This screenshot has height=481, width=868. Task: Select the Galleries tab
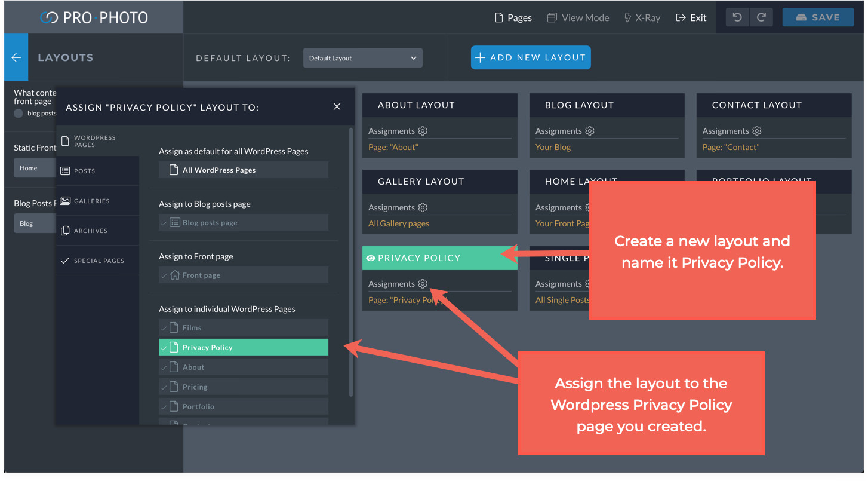[x=97, y=201]
